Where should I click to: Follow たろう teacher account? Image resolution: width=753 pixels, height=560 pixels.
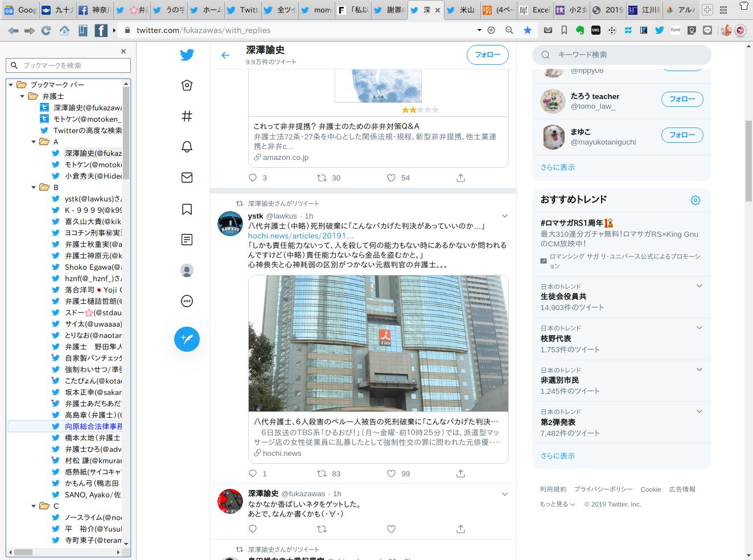click(682, 99)
